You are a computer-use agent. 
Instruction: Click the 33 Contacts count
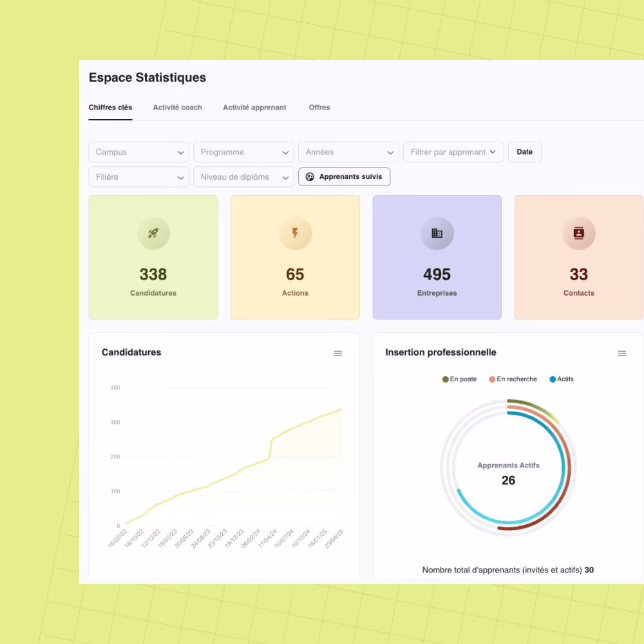579,274
